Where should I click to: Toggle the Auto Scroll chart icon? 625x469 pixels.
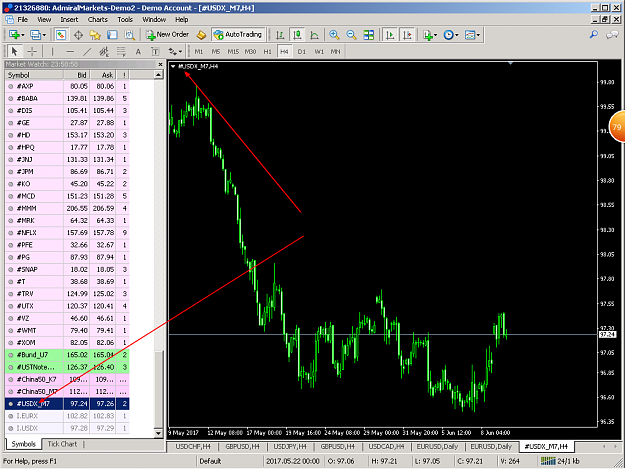390,35
